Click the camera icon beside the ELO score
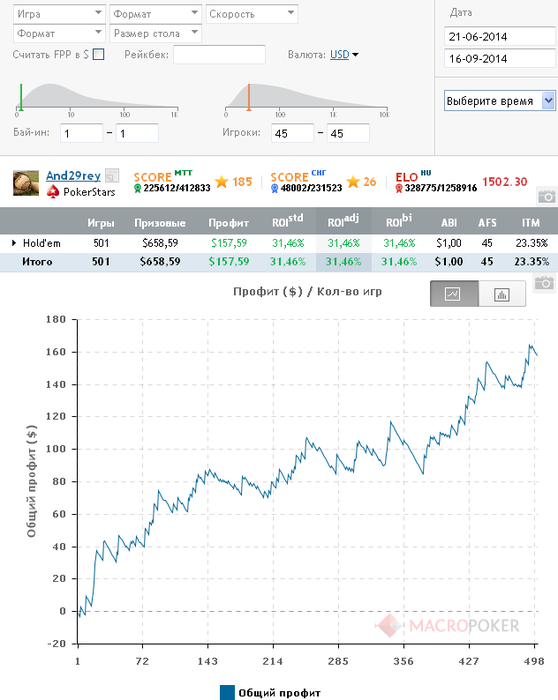 coord(546,196)
